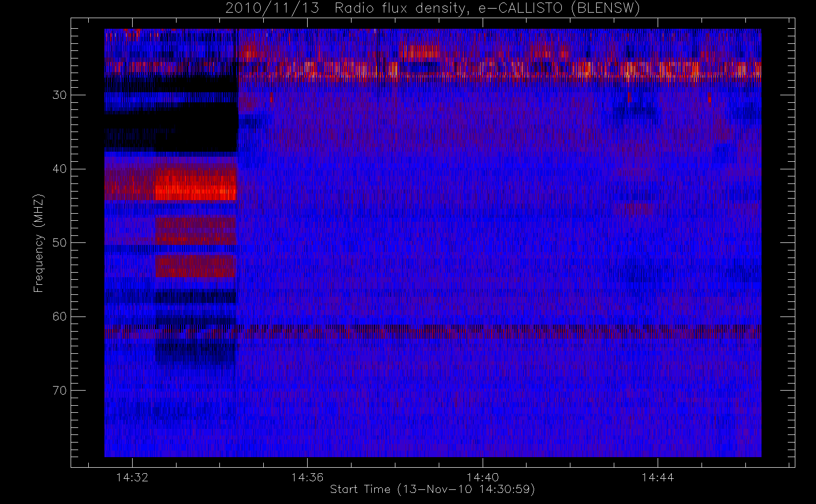Click the 14:44 time tick label

coord(658,477)
